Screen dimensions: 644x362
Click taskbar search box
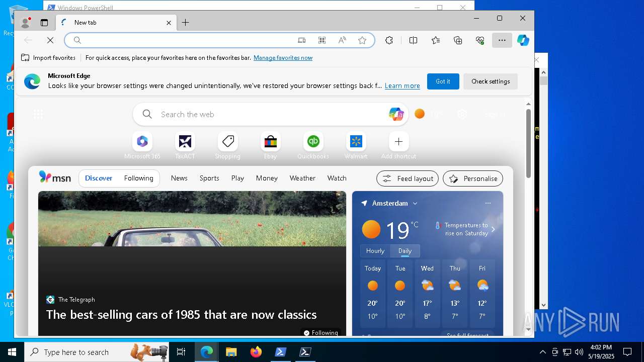point(97,352)
